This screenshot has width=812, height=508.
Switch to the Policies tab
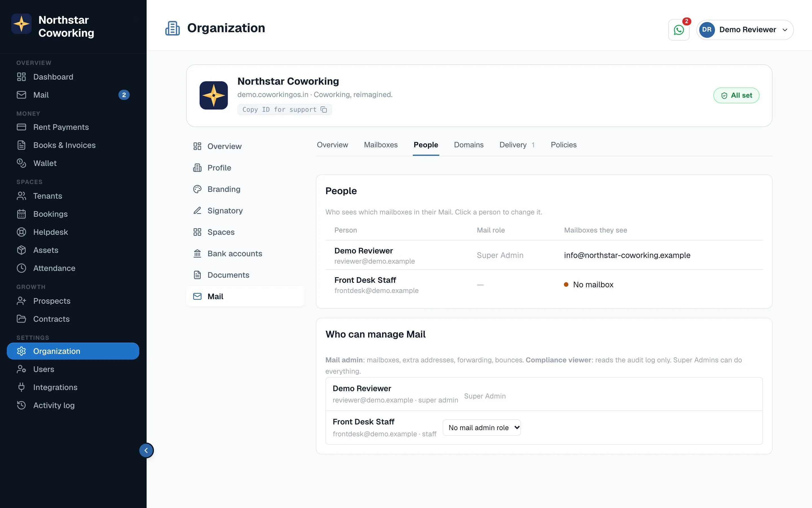[563, 145]
